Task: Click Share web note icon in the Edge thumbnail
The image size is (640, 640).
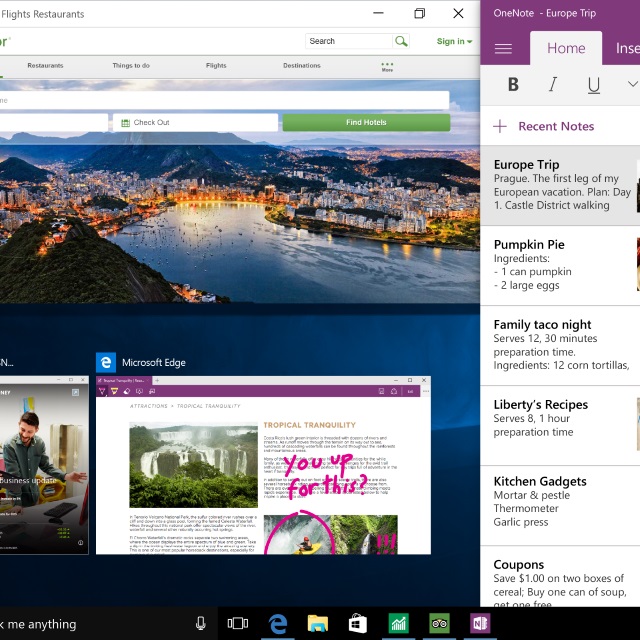Action: coord(394,391)
